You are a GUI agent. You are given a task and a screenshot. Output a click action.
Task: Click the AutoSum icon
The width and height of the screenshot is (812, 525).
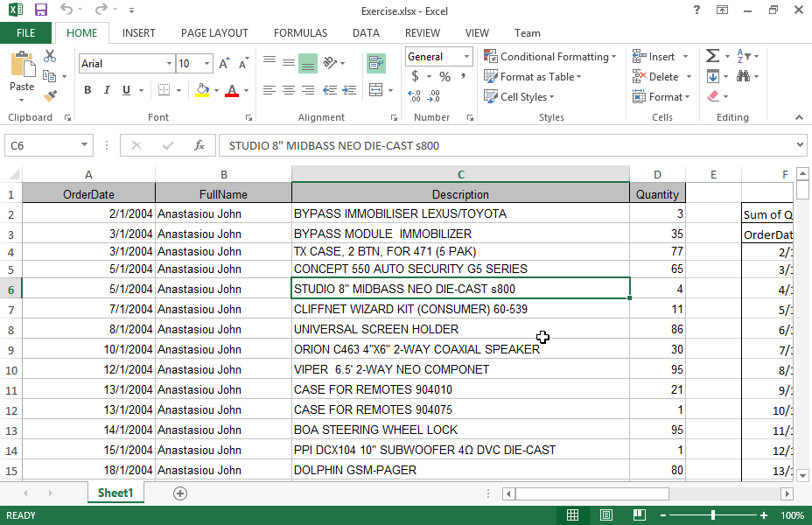(x=713, y=56)
